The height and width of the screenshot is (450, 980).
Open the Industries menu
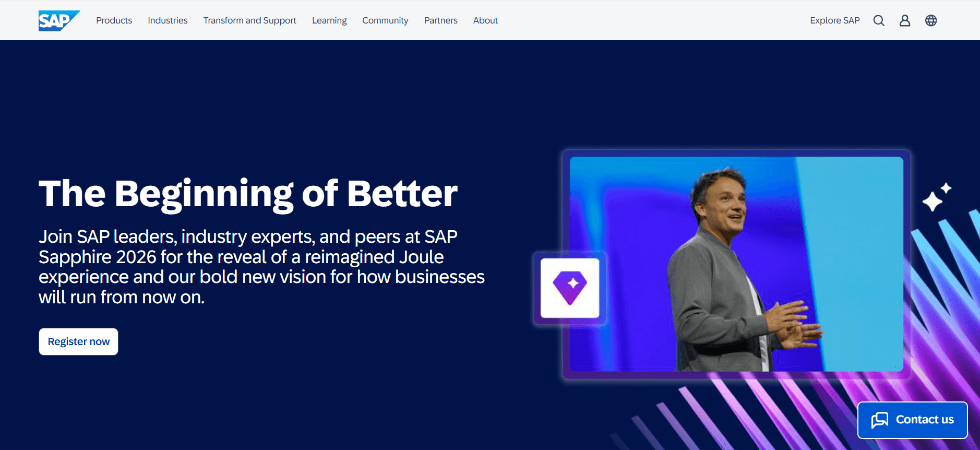[x=168, y=20]
